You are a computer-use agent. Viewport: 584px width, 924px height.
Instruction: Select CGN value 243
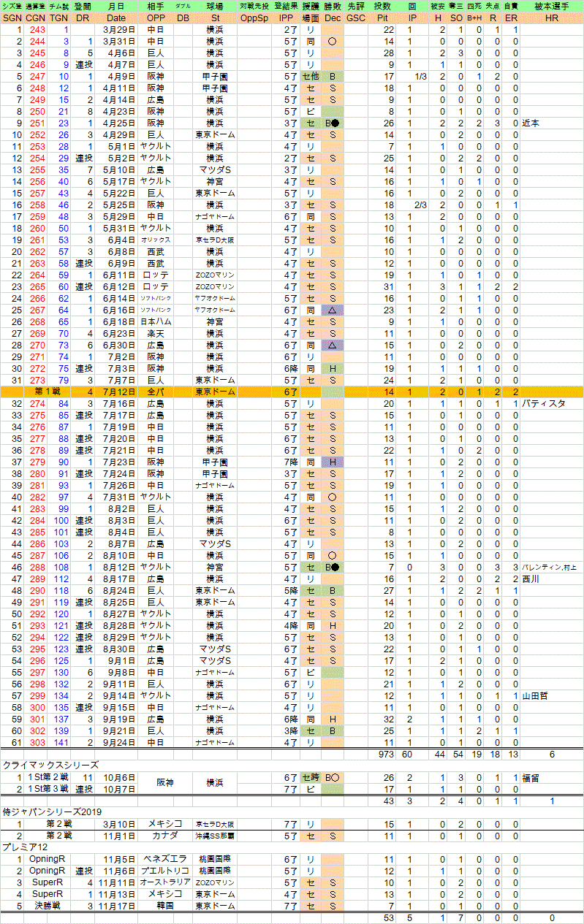pyautogui.click(x=34, y=30)
